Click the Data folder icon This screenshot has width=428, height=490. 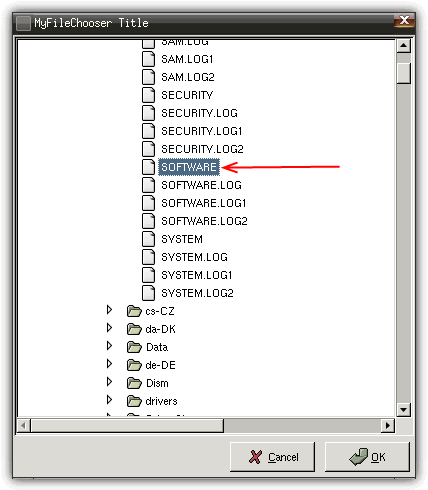point(134,347)
